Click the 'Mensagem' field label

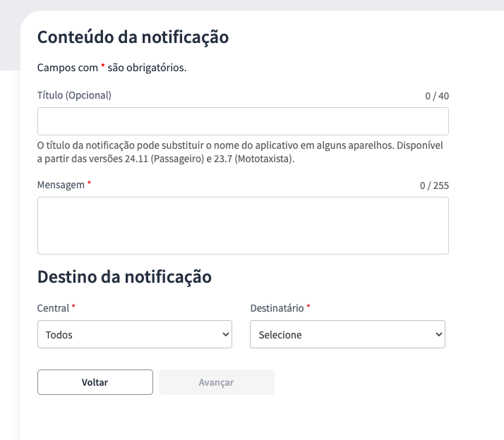point(61,184)
